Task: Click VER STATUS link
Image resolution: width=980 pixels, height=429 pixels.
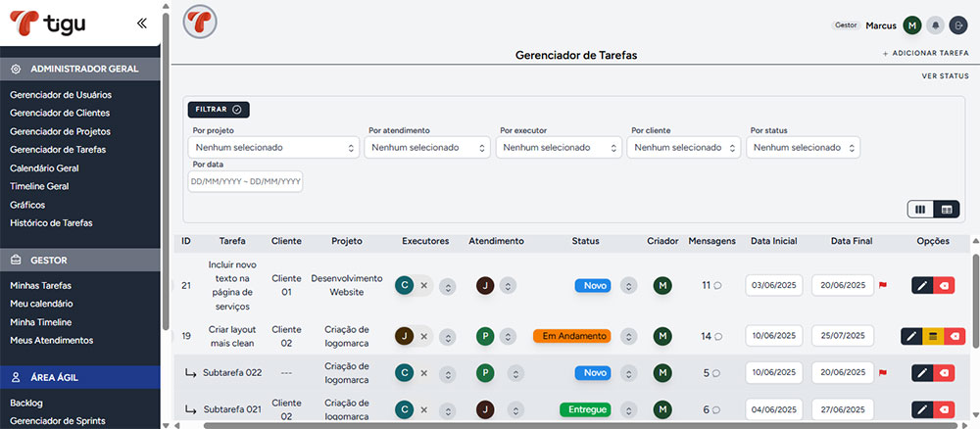Action: point(945,75)
